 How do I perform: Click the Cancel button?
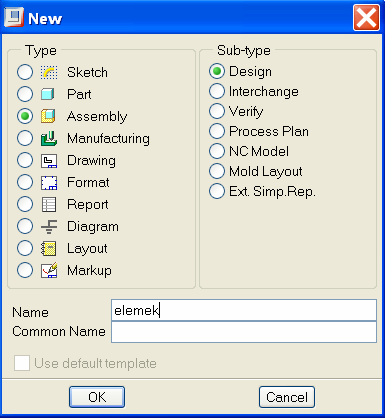(287, 397)
